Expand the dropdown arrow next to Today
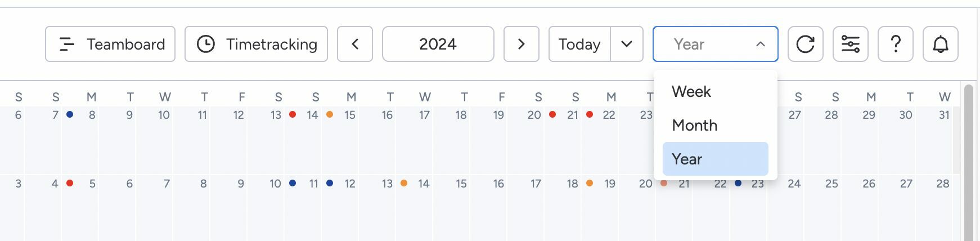The image size is (980, 241). [627, 44]
